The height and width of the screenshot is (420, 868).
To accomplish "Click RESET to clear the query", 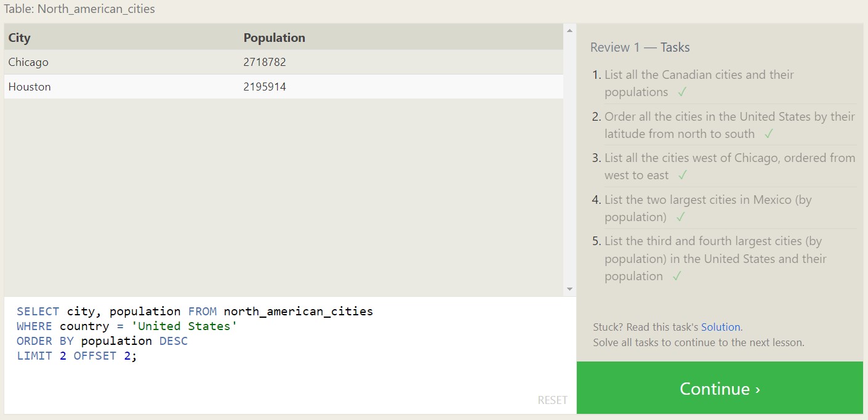I will click(552, 400).
